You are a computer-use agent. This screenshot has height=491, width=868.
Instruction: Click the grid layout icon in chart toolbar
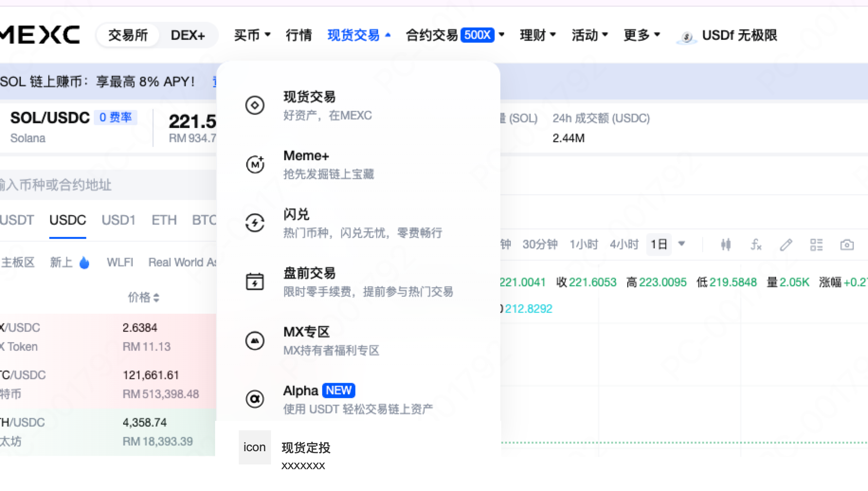[x=816, y=245]
